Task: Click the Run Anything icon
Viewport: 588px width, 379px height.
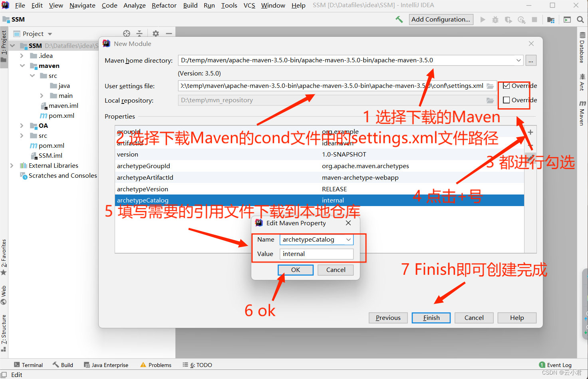Action: pyautogui.click(x=567, y=20)
